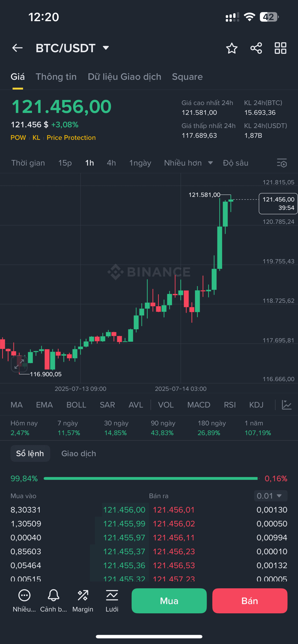298x644 pixels.
Task: Select ask price 121.456,53 in order book
Action: (x=174, y=566)
